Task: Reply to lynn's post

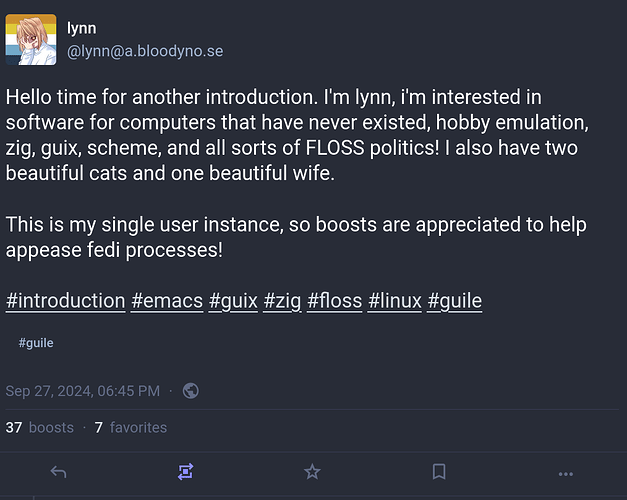Action: pos(58,471)
